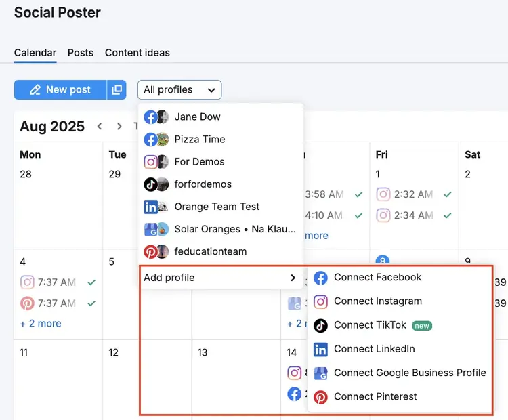Click the Instagram logo next to For Demos
508x420 pixels.
click(x=150, y=162)
